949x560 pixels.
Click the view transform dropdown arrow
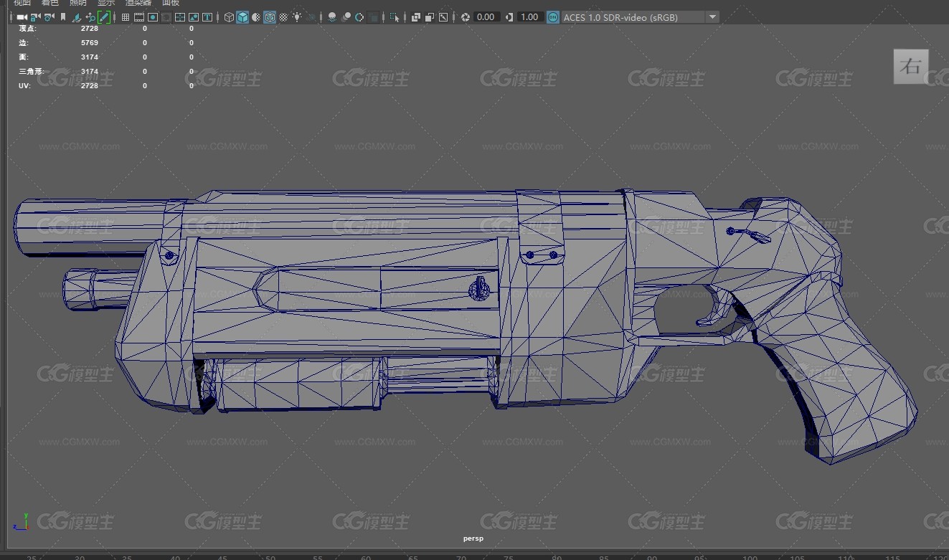[712, 17]
